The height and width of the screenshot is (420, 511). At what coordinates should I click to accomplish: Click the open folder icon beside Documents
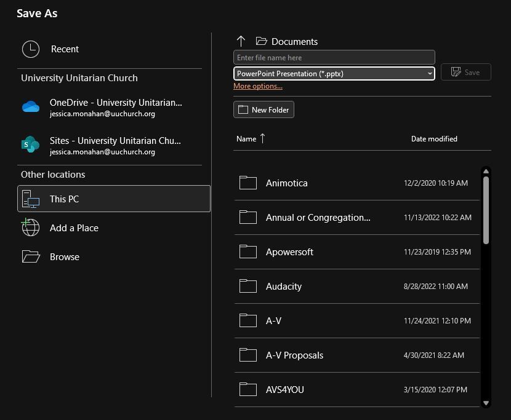(x=262, y=41)
